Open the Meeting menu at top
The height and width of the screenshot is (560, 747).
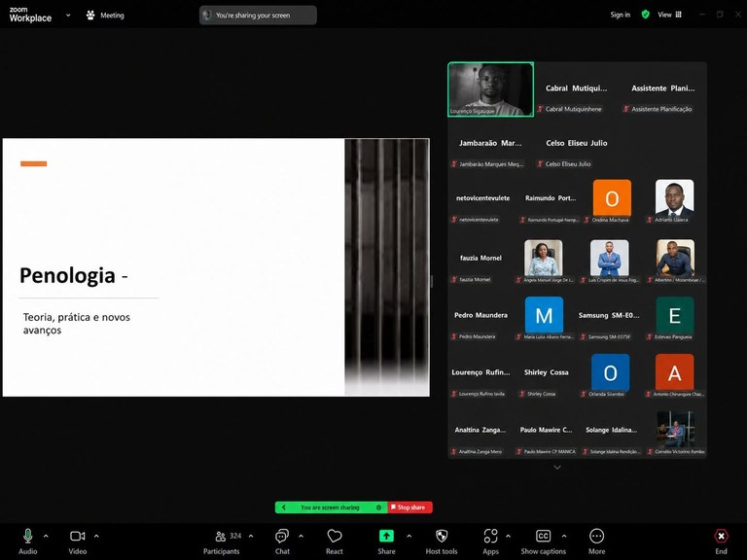(105, 16)
